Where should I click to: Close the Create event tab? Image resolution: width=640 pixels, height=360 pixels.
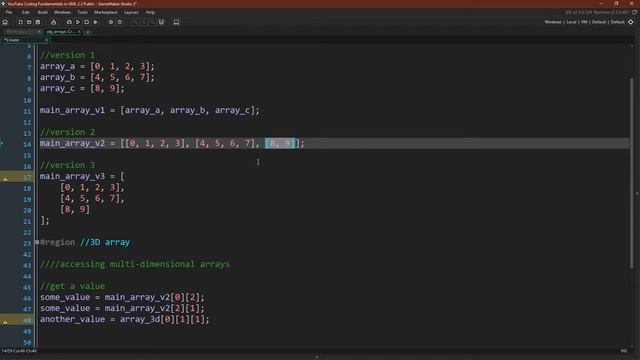click(46, 40)
